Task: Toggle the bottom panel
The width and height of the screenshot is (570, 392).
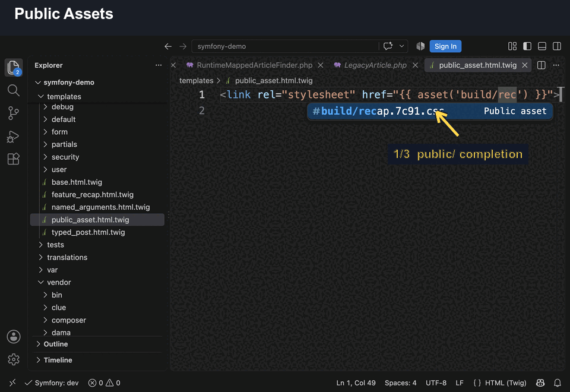Action: [542, 46]
